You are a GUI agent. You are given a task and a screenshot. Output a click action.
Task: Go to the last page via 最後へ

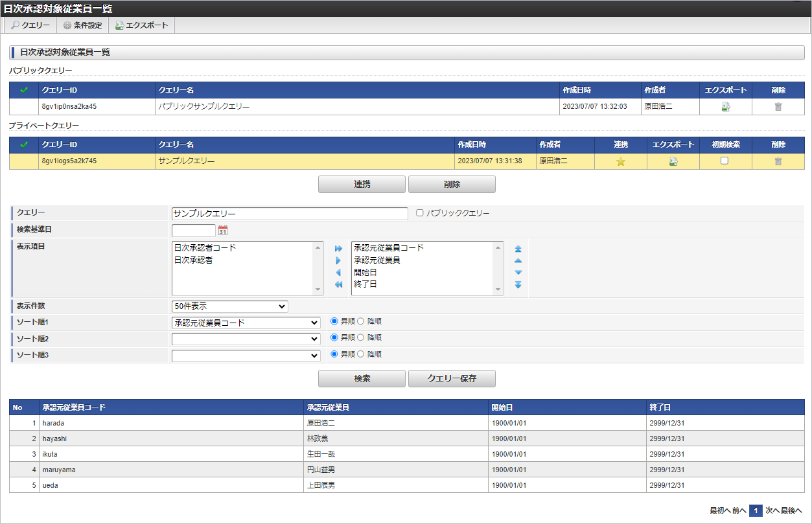coord(794,511)
